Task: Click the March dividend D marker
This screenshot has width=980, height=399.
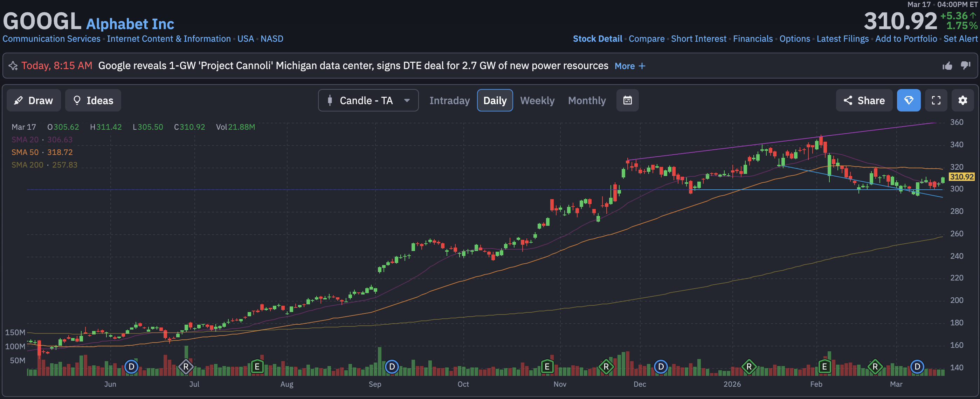Action: pos(917,367)
